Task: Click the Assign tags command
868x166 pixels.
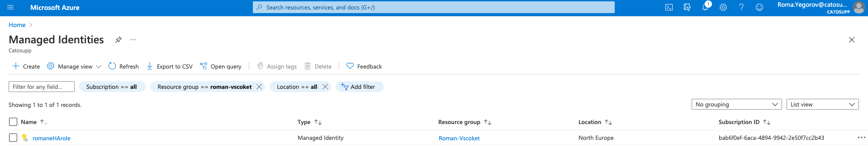Action: pos(277,66)
